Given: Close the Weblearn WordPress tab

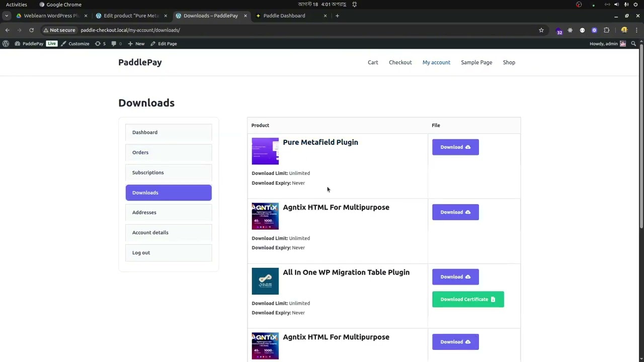Looking at the screenshot, I should (x=86, y=16).
